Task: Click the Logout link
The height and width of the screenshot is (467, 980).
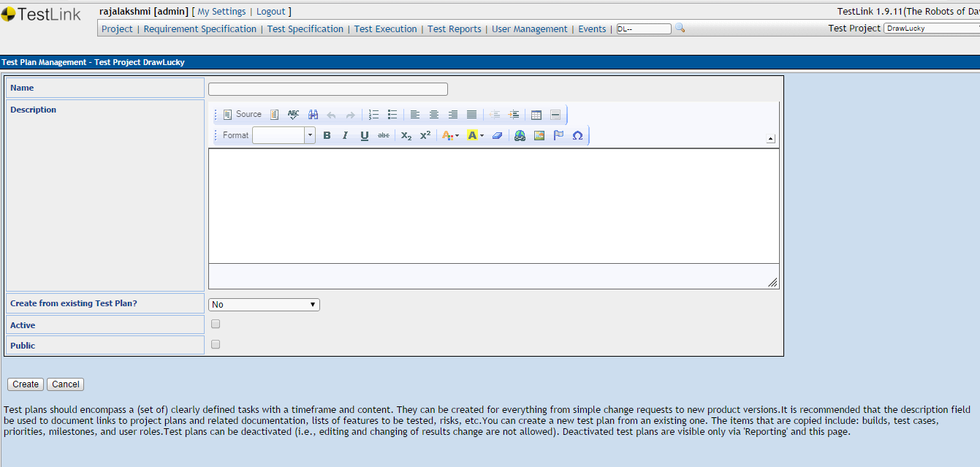Action: click(x=271, y=11)
